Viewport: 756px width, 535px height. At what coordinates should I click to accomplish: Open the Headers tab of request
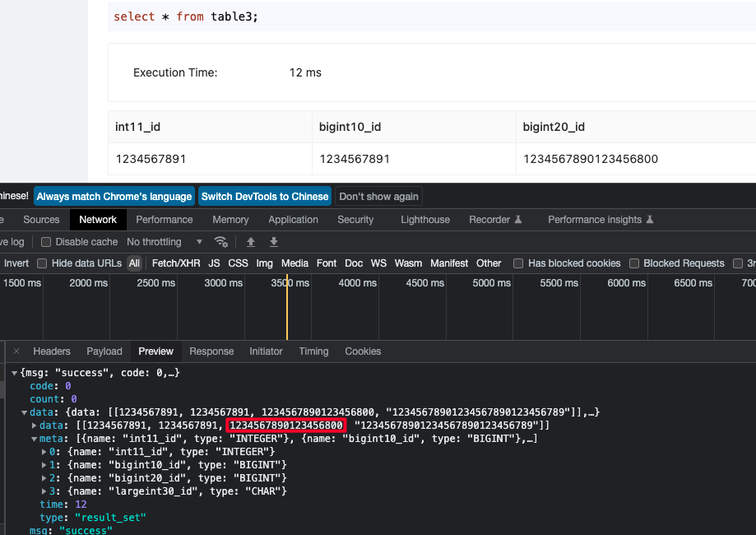52,351
